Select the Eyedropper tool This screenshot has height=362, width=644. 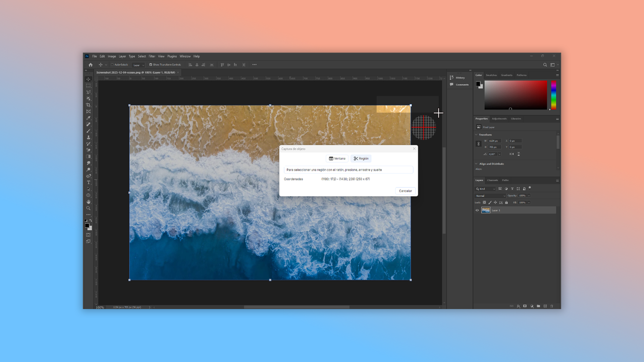(x=89, y=118)
